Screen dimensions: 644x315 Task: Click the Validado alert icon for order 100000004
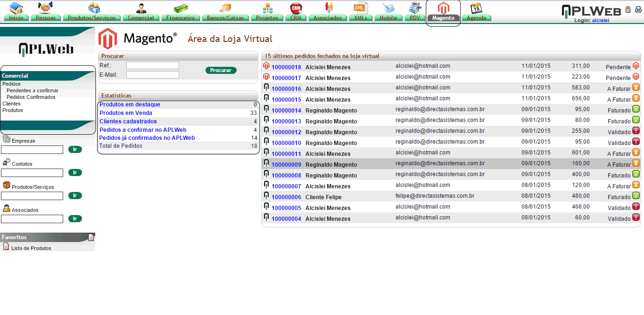click(x=636, y=217)
